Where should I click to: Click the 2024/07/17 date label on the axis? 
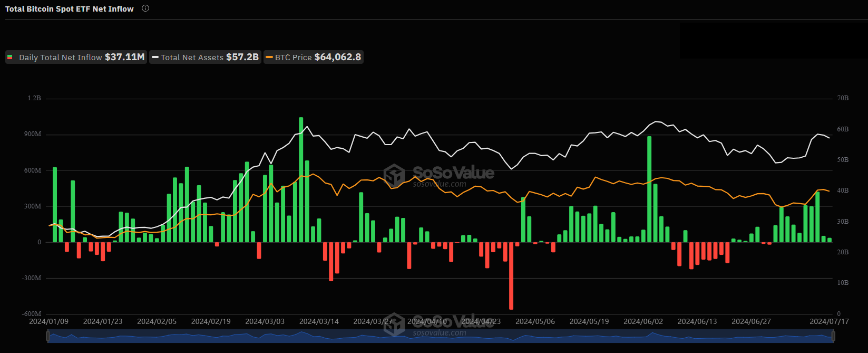coord(829,321)
